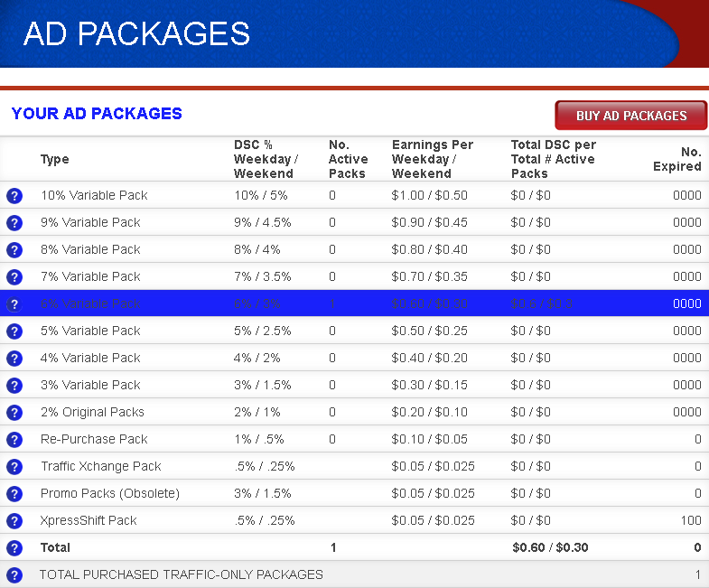Screen dimensions: 709x588
Task: Show help for Total Purchased Traffic-Only Packages
Action: 14,575
